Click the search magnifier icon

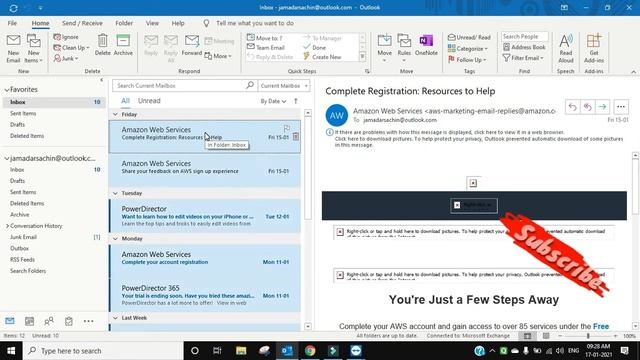(x=250, y=85)
